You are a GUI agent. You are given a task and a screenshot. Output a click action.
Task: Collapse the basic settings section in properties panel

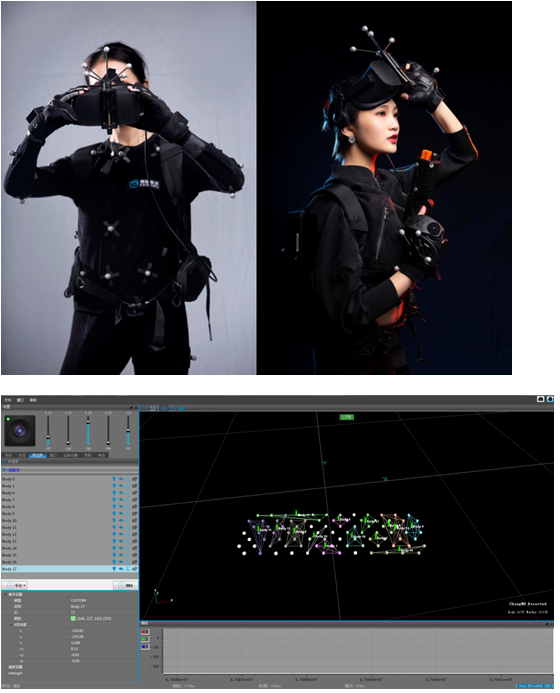[x=5, y=594]
